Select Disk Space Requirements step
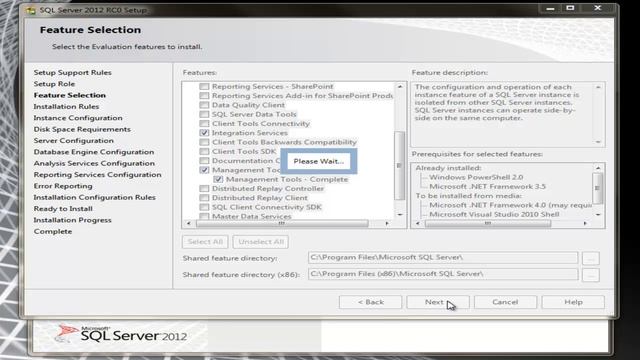The height and width of the screenshot is (360, 640). click(82, 129)
